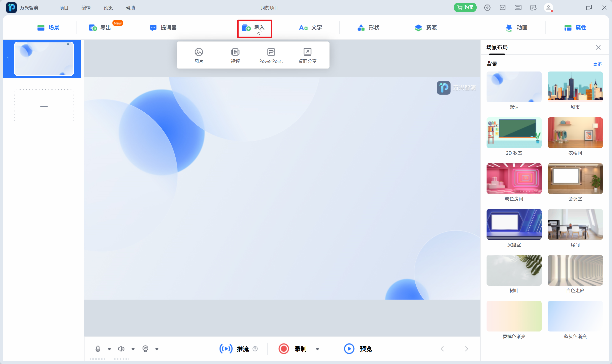The height and width of the screenshot is (364, 612).
Task: Open the 提词器 teleprompter tool
Action: [x=163, y=28]
